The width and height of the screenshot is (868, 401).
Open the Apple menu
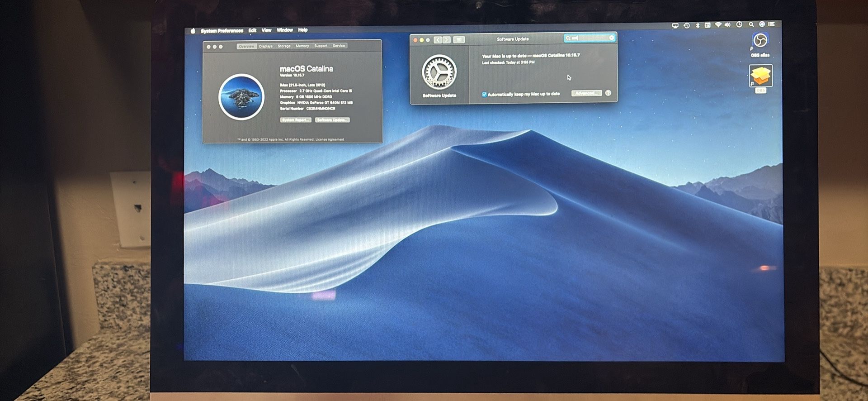tap(193, 31)
